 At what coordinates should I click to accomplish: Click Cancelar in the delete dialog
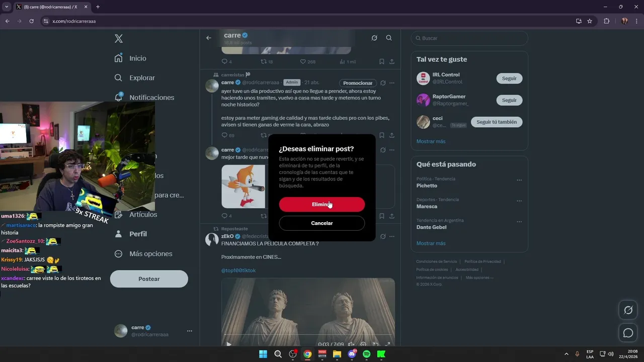[322, 223]
